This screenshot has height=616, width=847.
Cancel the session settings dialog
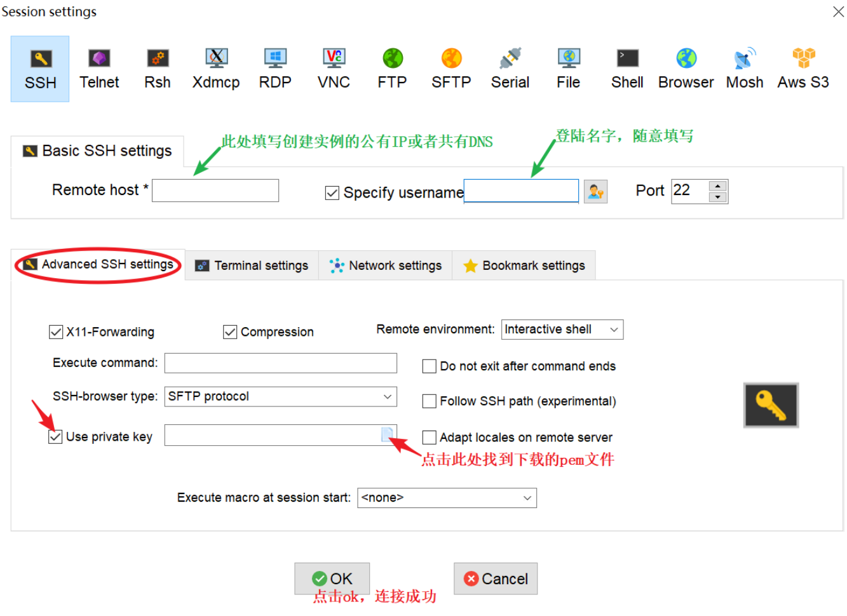coord(496,579)
